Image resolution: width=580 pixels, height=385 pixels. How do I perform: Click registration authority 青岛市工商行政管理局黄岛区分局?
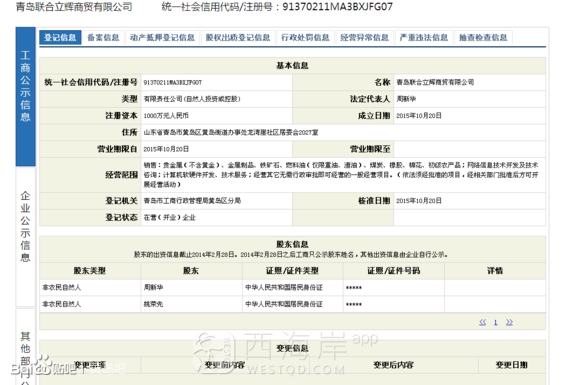(x=192, y=201)
